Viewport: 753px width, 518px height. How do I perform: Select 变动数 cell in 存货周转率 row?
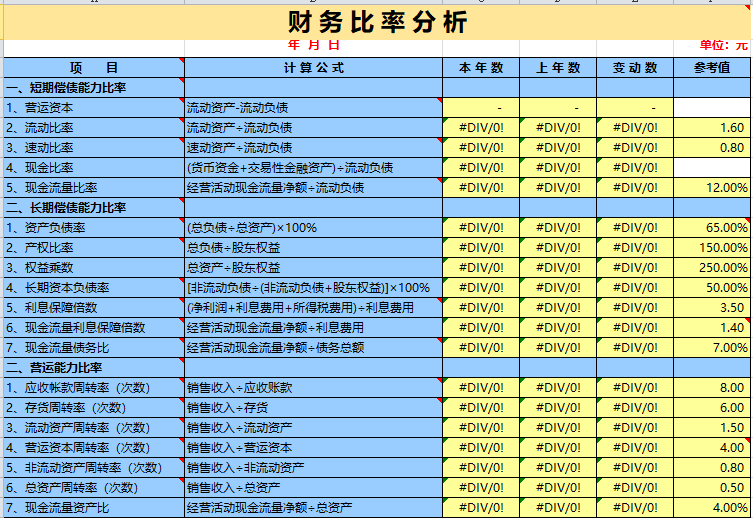tap(635, 408)
